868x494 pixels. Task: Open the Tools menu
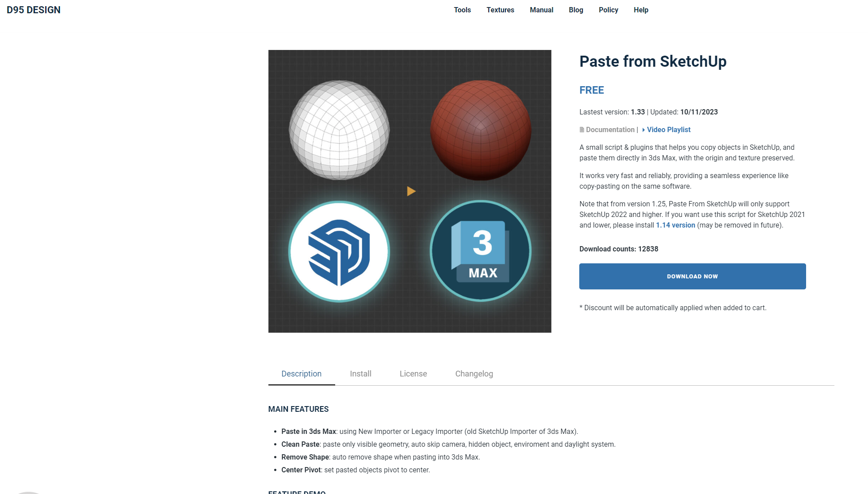click(462, 10)
